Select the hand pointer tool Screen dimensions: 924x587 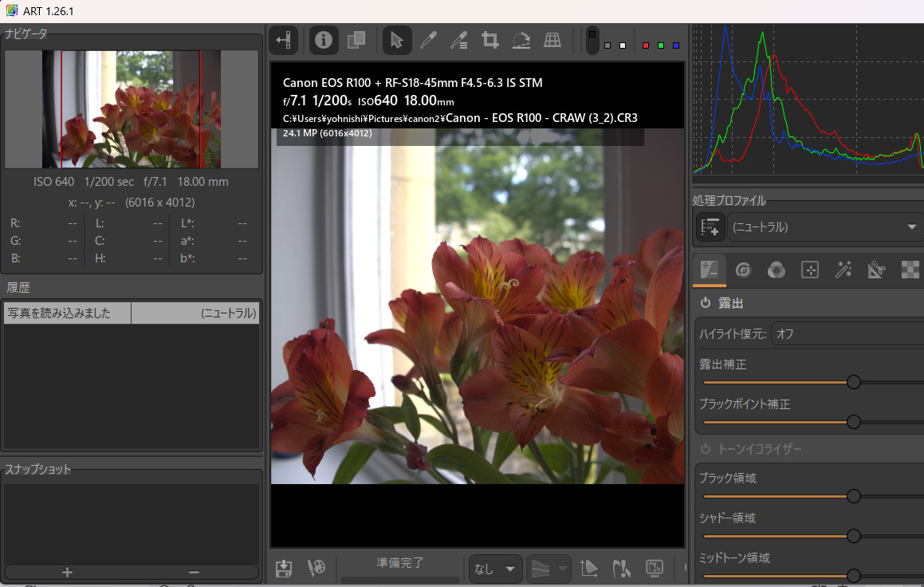pyautogui.click(x=396, y=40)
